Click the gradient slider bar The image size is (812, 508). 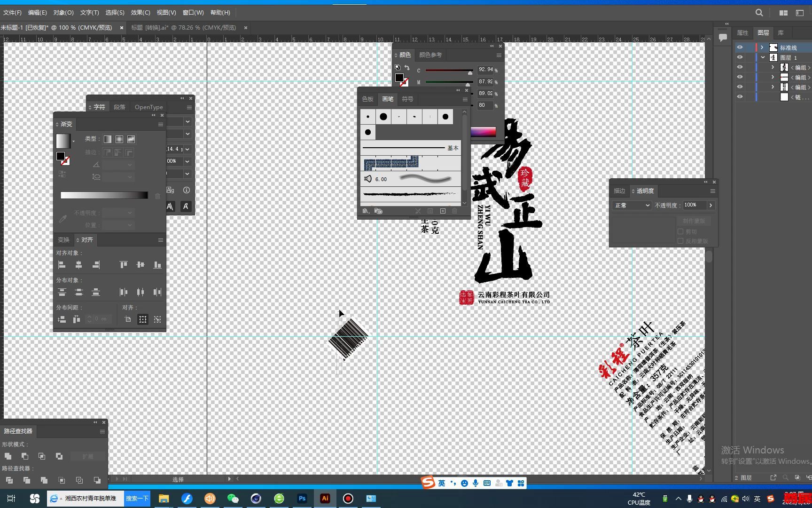click(x=104, y=195)
